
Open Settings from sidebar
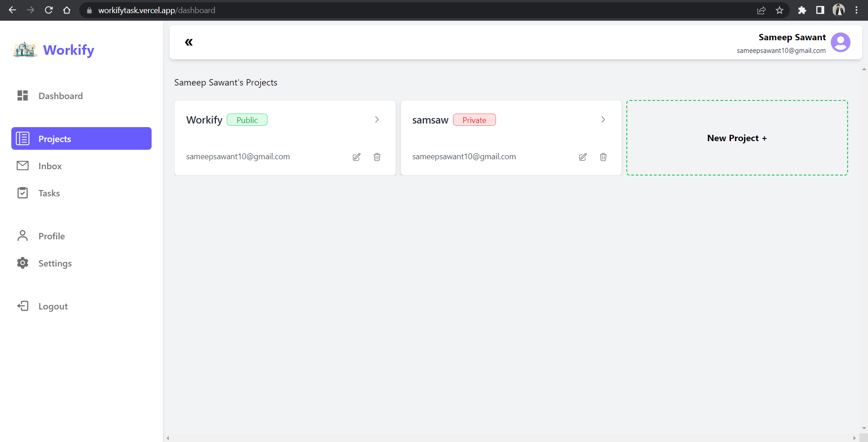pyautogui.click(x=81, y=263)
